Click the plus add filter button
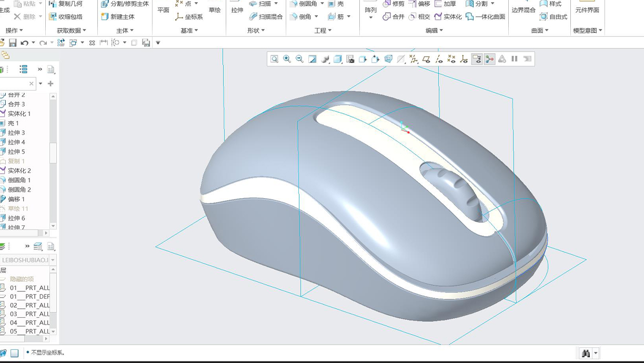This screenshot has height=363, width=644. [51, 84]
